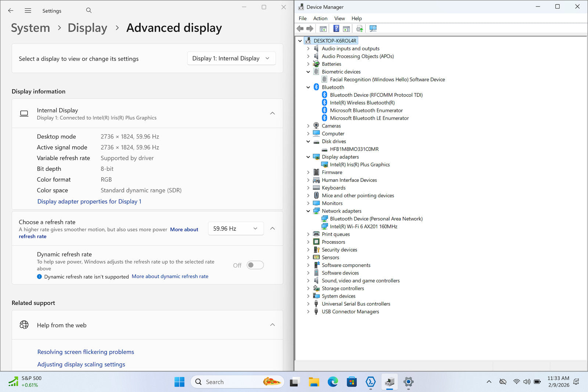Open the Action menu in Device Manager
588x392 pixels.
[320, 18]
